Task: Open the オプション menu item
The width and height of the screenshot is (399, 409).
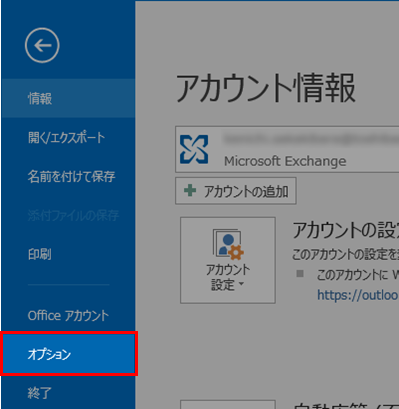Action: [x=69, y=354]
